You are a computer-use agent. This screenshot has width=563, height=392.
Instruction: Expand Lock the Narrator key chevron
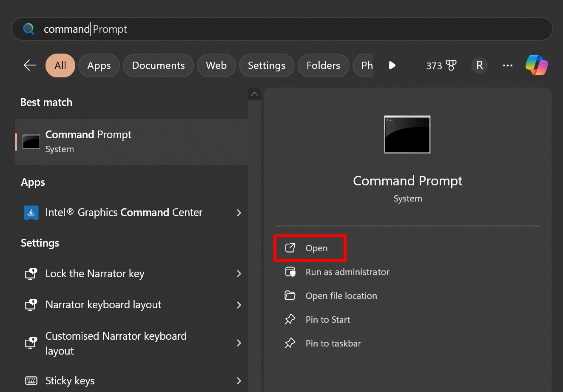click(x=239, y=274)
